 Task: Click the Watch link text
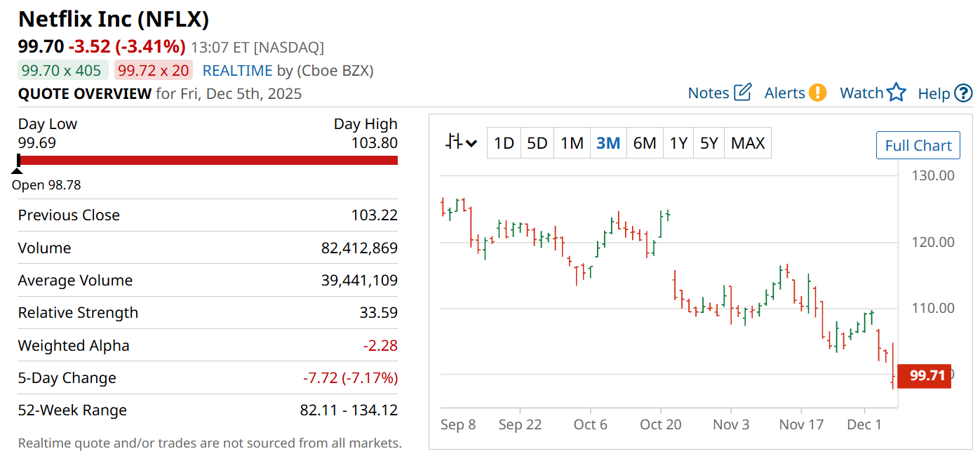tap(861, 93)
